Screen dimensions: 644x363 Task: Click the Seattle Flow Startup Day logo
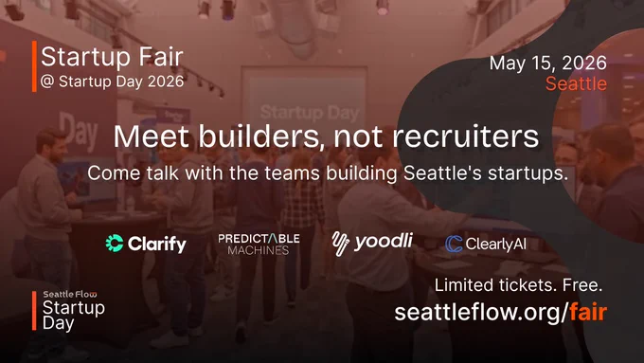(69, 310)
